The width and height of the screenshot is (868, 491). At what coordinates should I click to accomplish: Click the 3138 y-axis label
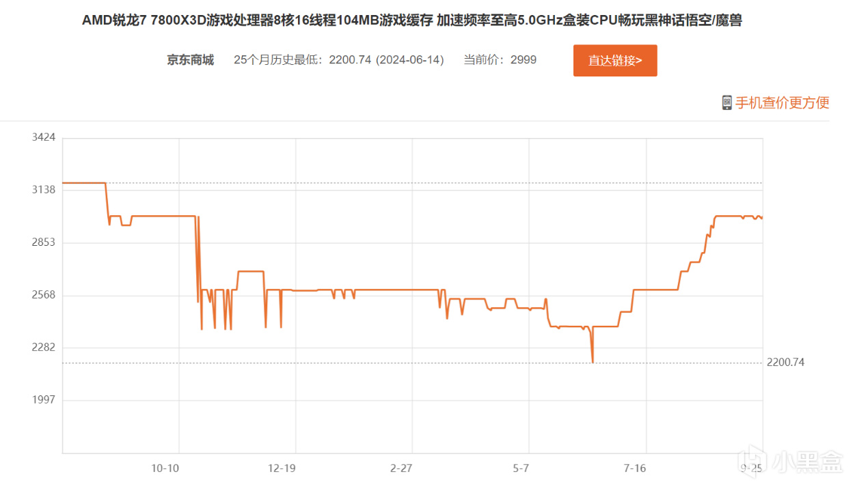(x=44, y=190)
